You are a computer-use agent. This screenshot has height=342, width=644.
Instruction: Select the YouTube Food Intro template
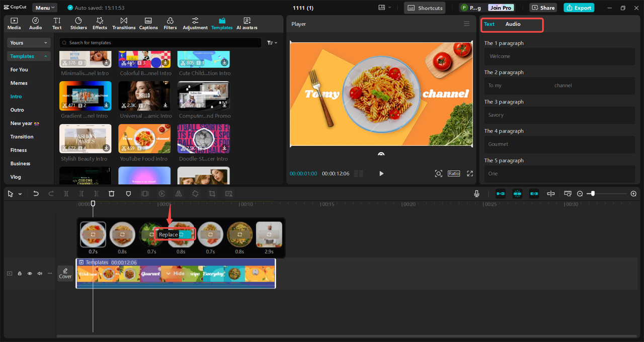pos(144,138)
